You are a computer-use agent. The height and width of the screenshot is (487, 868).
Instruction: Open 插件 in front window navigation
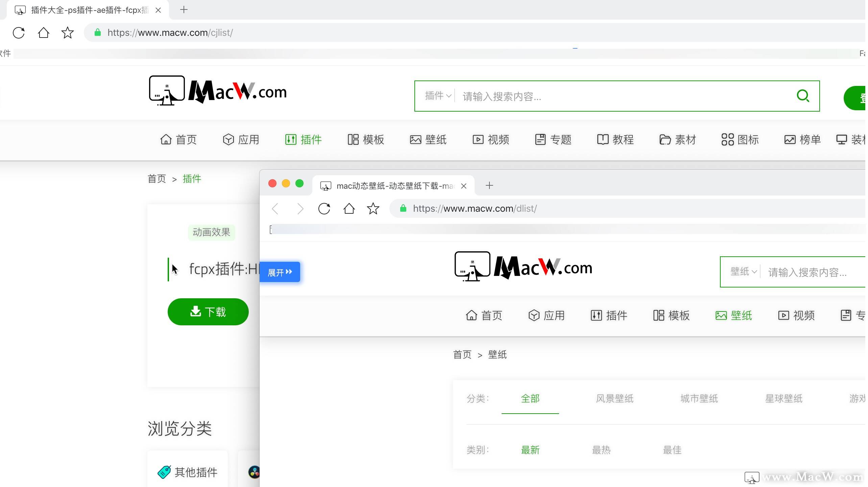click(609, 315)
